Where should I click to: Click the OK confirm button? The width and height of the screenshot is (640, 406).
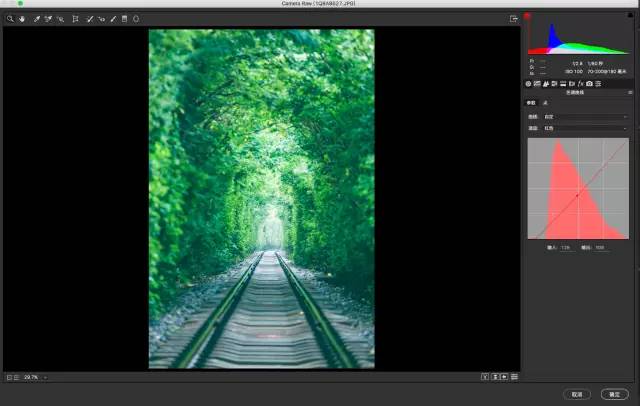click(614, 394)
